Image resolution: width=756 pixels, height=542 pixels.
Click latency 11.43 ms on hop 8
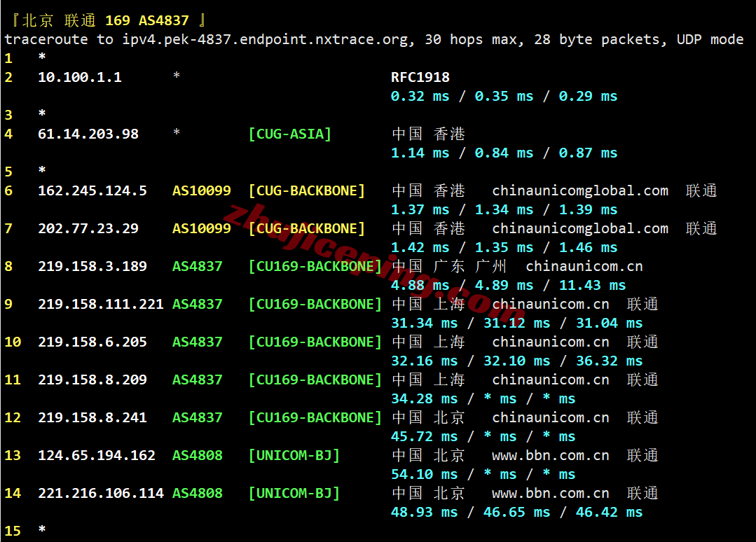coord(593,285)
